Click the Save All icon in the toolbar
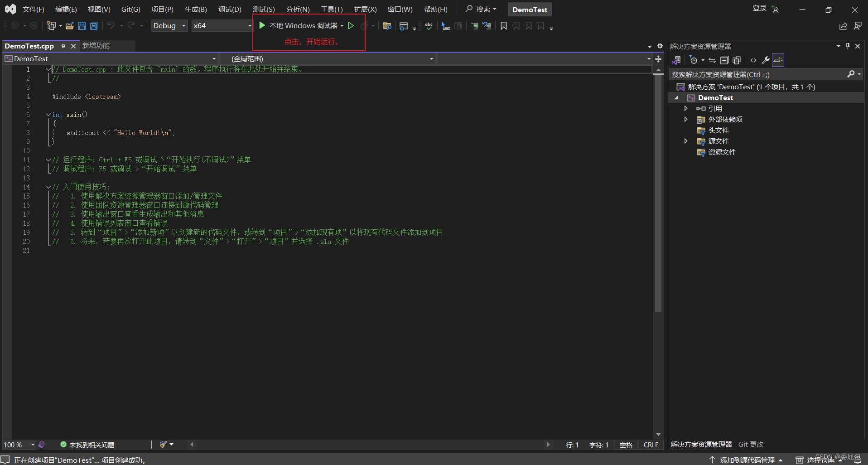868x465 pixels. tap(94, 26)
